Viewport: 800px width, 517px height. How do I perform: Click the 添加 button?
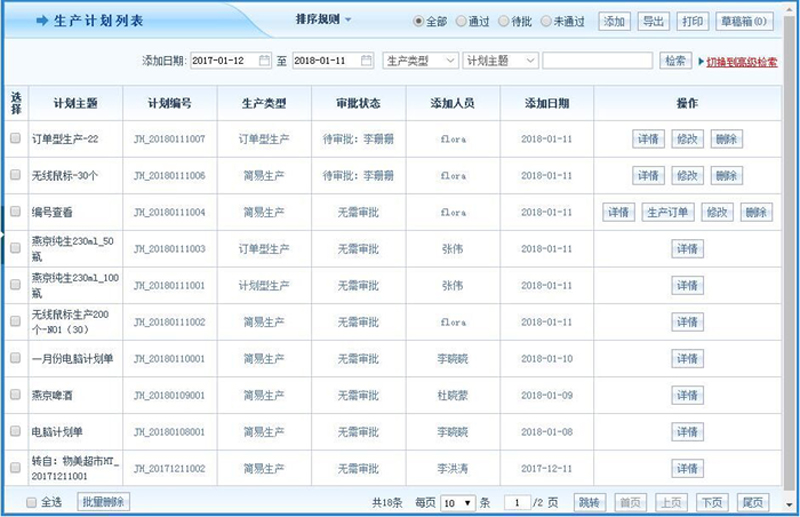(x=615, y=21)
